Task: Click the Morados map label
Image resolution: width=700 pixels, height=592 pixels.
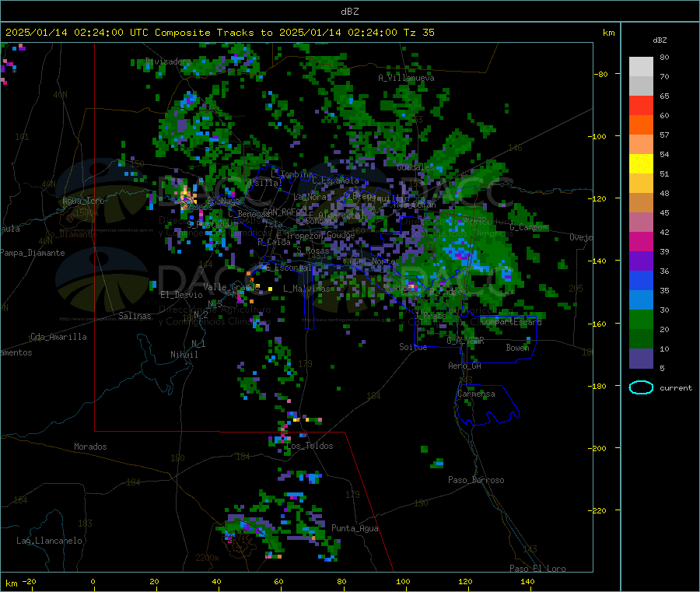Action: click(x=90, y=447)
